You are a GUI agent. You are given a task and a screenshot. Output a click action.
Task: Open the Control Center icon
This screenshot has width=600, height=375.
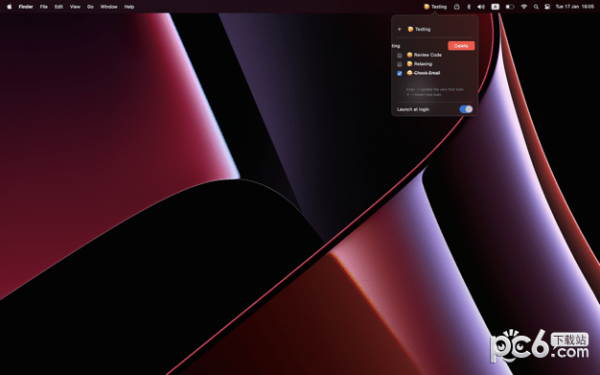(x=547, y=7)
